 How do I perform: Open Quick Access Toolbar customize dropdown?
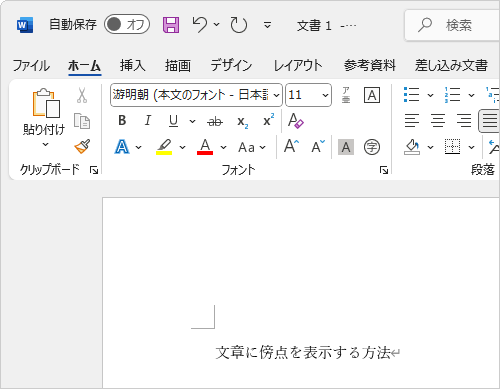[267, 25]
